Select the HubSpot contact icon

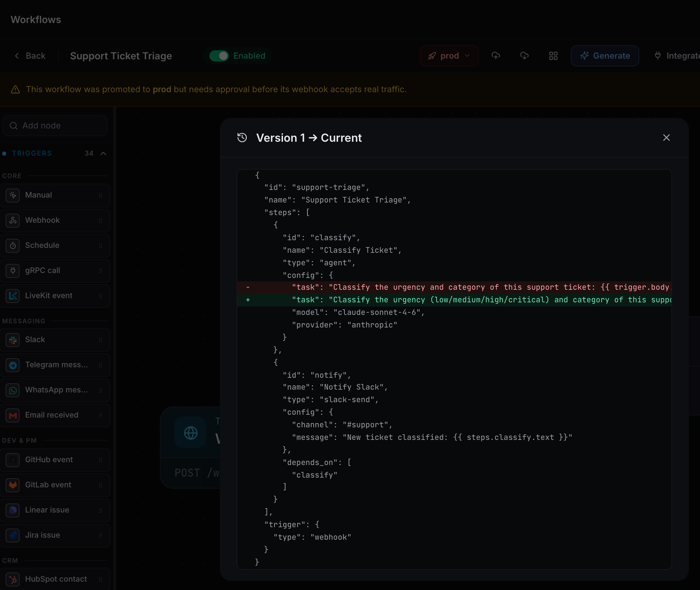point(13,579)
